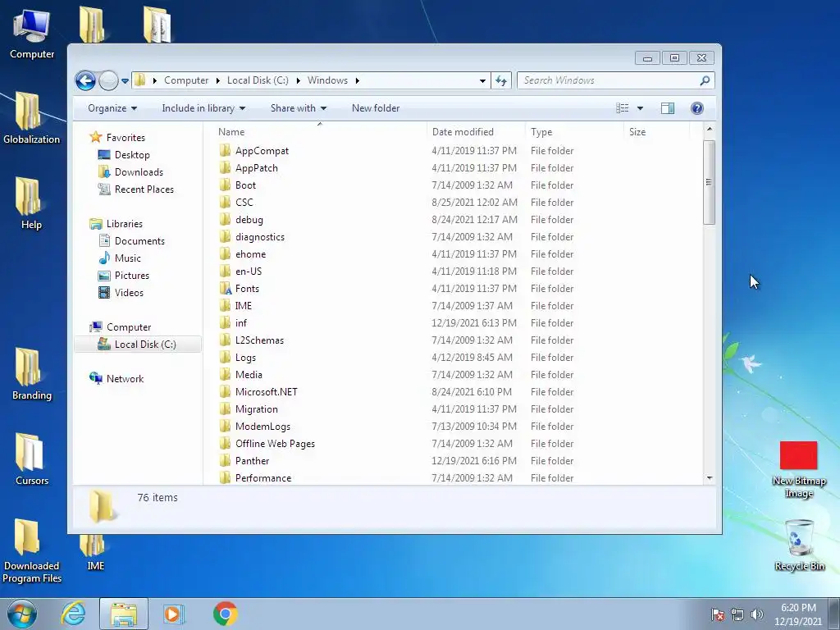Open the Music library

(x=127, y=258)
